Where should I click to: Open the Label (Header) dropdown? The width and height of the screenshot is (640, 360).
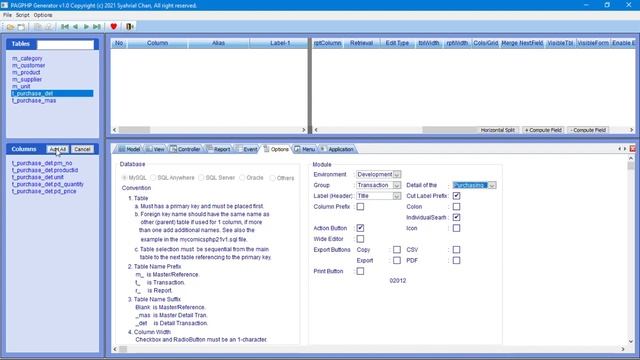378,196
